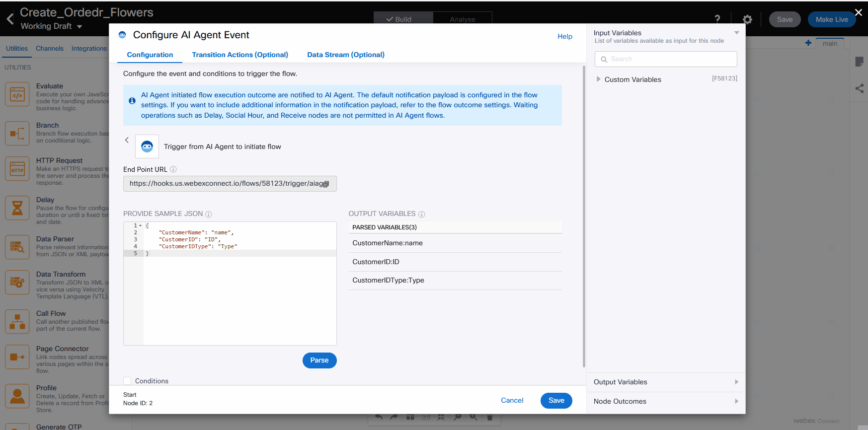Open the settings gear icon

(747, 19)
